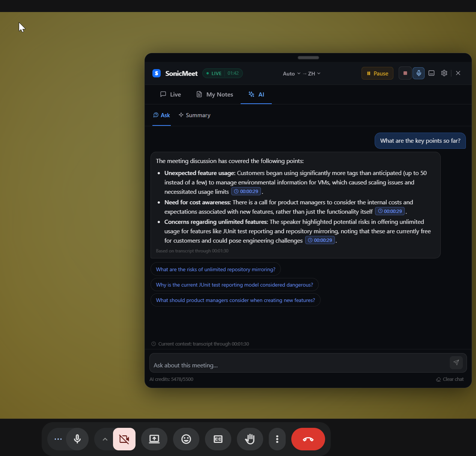This screenshot has height=456, width=476.
Task: Switch to the Live tab
Action: point(170,94)
